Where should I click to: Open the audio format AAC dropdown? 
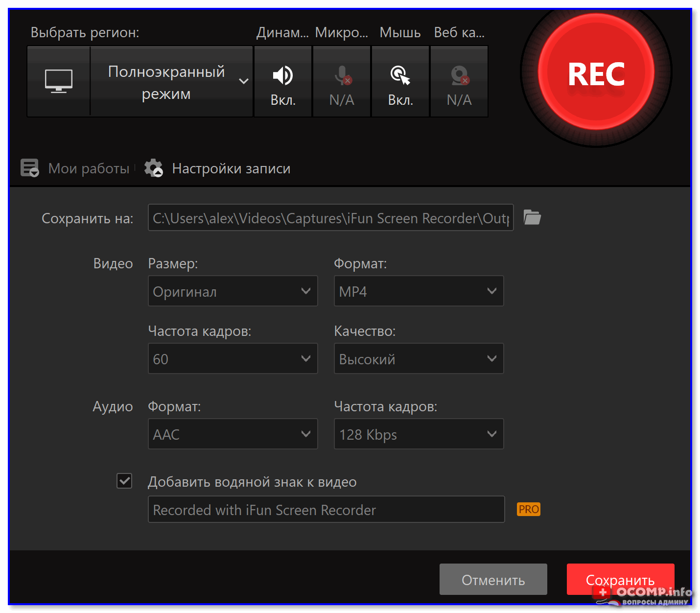(x=233, y=434)
